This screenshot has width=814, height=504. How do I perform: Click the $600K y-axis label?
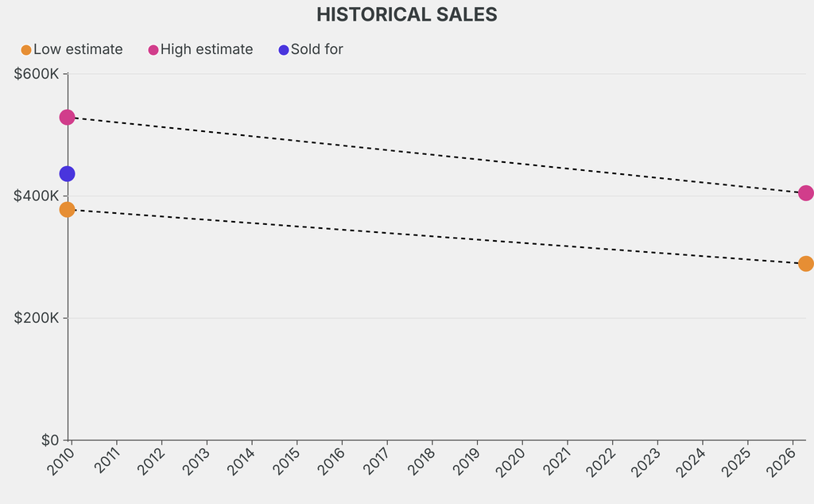(37, 74)
